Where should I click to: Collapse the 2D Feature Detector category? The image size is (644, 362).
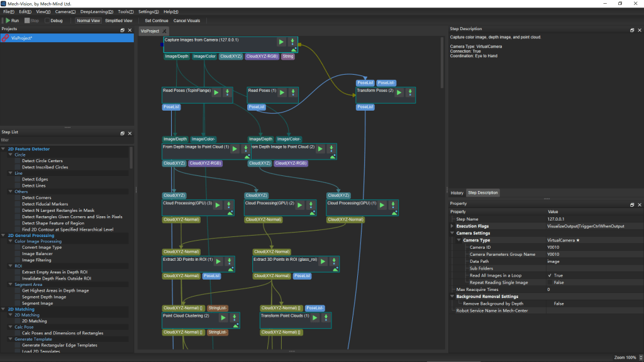point(3,149)
